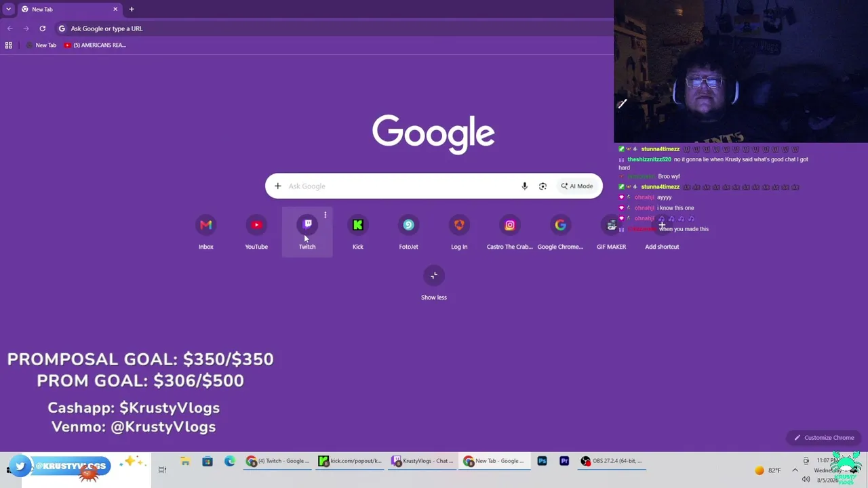Screen dimensions: 868x488
Task: Open the apps grid in bookmarks bar
Action: tap(9, 45)
